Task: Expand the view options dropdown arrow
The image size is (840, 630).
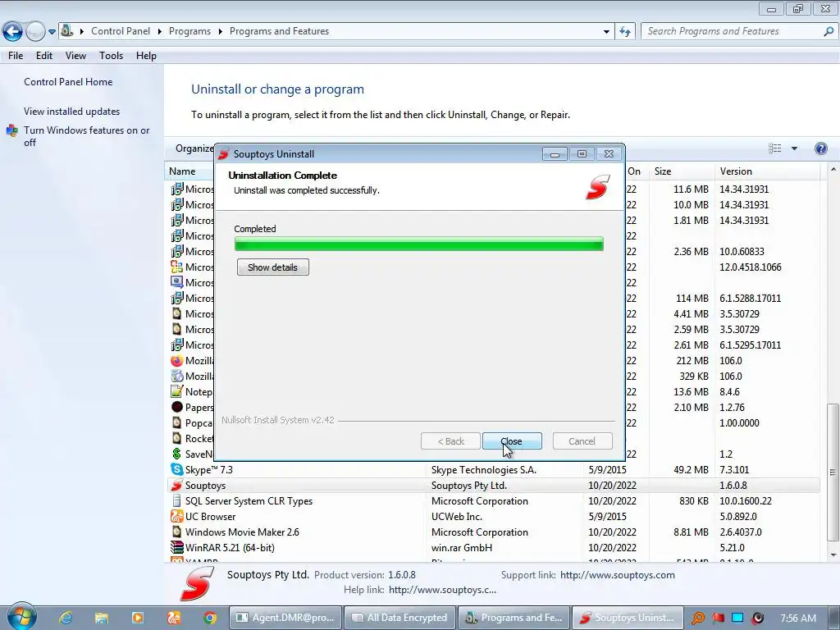Action: coord(794,148)
